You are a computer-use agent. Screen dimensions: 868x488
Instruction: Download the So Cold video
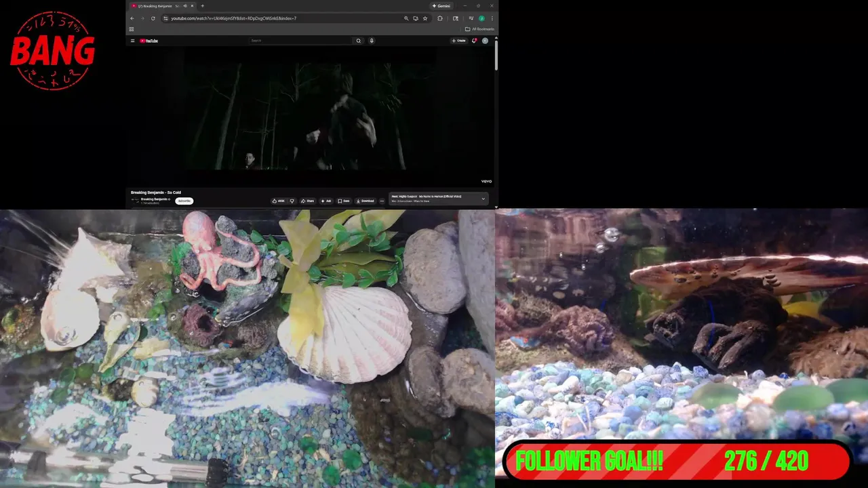tap(366, 201)
